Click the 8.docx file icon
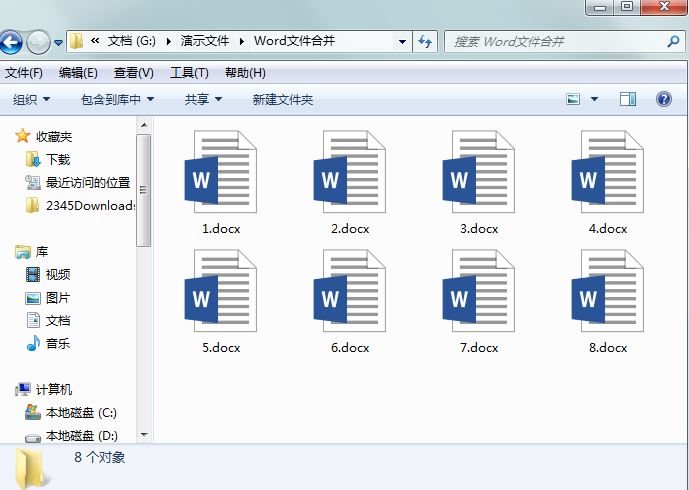The height and width of the screenshot is (490, 689). [x=607, y=292]
